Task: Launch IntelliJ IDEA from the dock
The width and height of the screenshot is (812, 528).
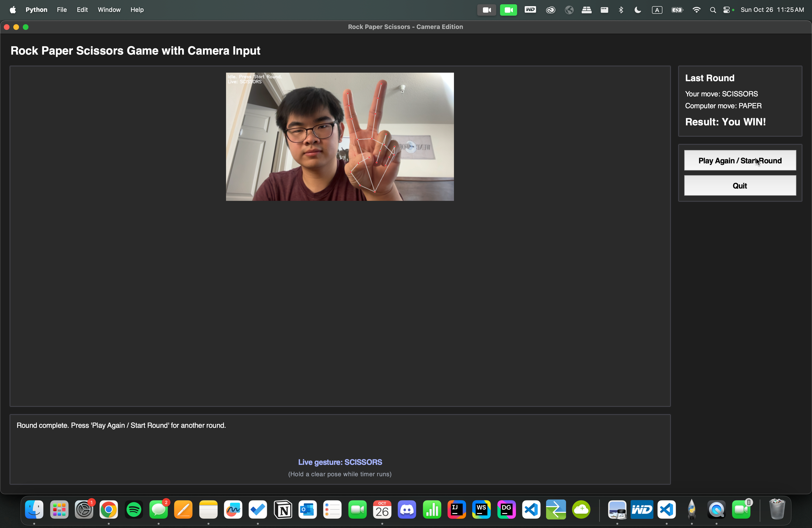Action: pyautogui.click(x=457, y=509)
